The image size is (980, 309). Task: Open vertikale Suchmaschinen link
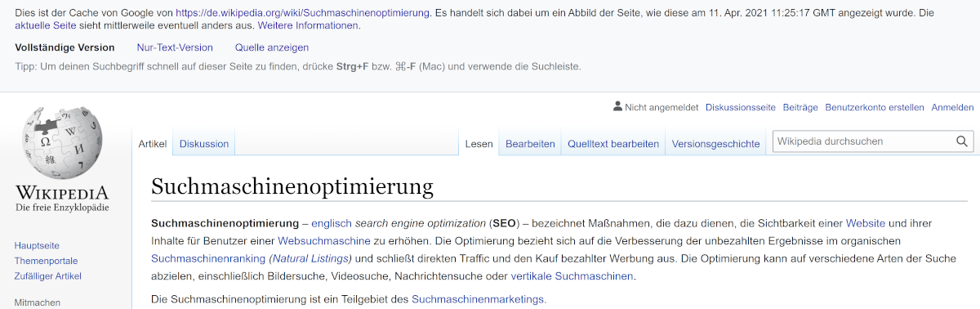click(x=572, y=276)
